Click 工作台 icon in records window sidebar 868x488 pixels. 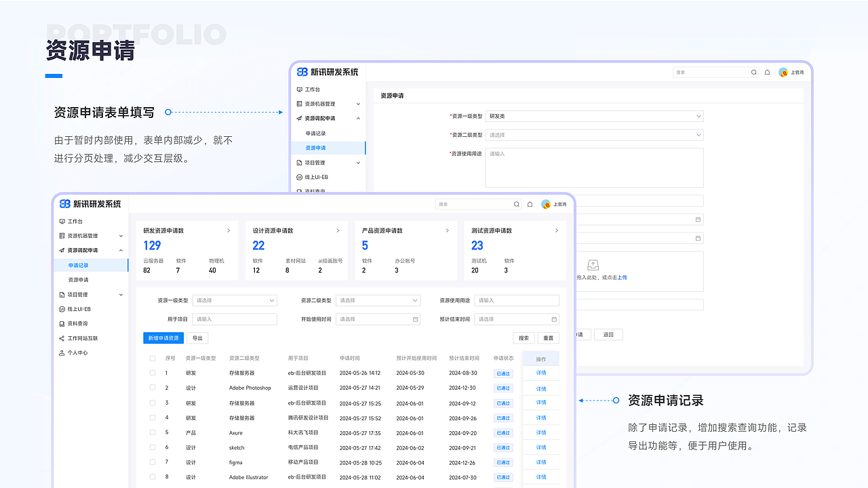pyautogui.click(x=62, y=222)
